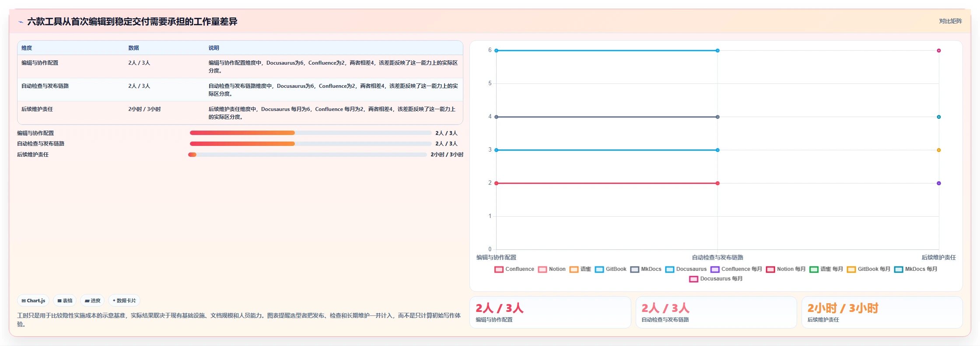Click the data point at 3 above 自动检查与发布链路
Screen dimensions: 980x346
[717, 150]
